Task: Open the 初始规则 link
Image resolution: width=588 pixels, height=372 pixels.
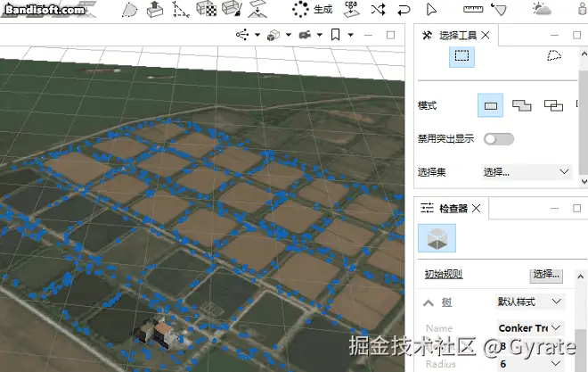Action: click(443, 274)
